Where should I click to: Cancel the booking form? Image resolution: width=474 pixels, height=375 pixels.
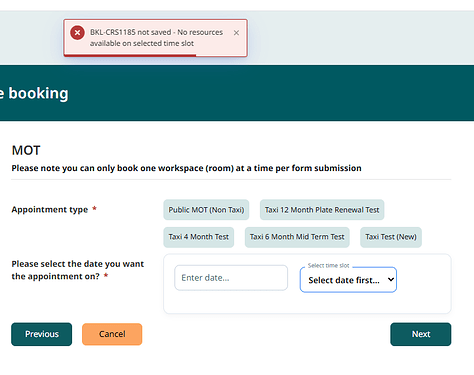112,334
